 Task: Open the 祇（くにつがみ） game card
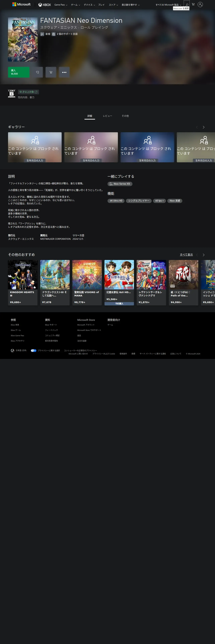pyautogui.click(x=184, y=283)
